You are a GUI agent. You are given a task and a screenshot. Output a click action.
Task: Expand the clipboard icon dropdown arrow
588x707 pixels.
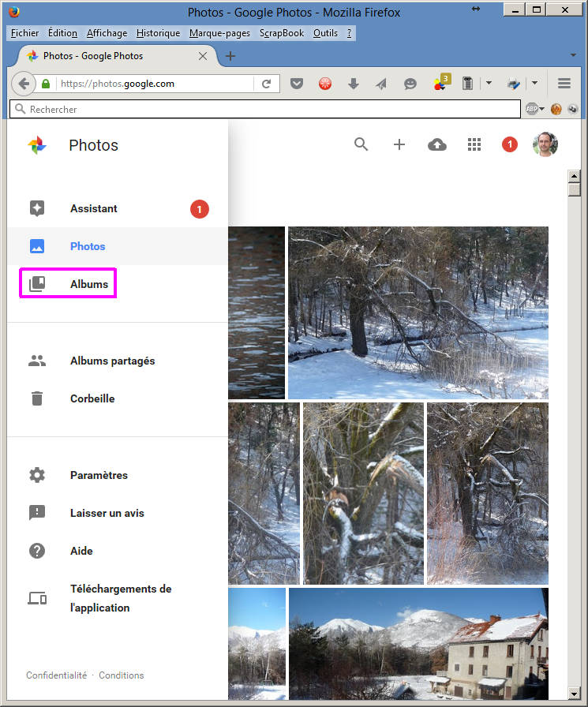[489, 84]
